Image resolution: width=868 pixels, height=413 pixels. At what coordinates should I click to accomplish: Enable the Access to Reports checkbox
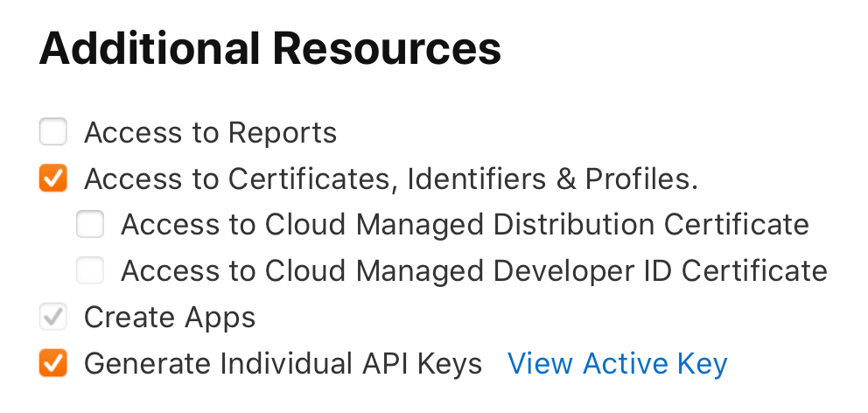53,133
